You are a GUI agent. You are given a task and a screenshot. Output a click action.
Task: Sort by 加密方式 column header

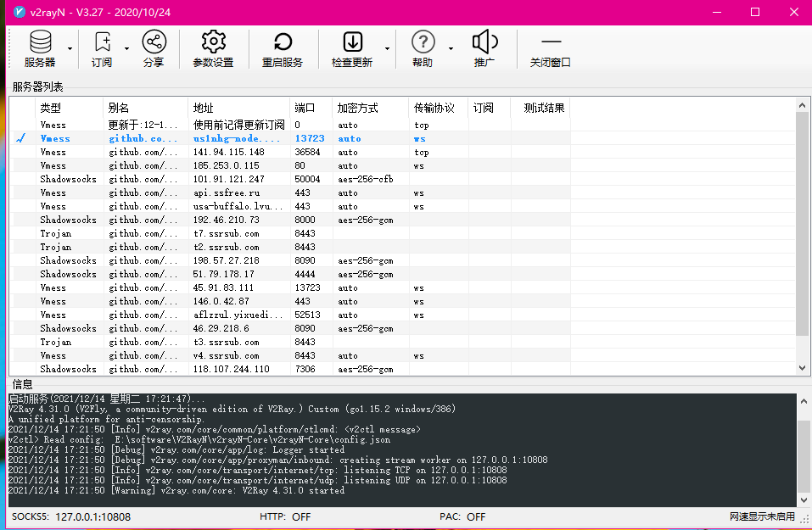coord(370,108)
